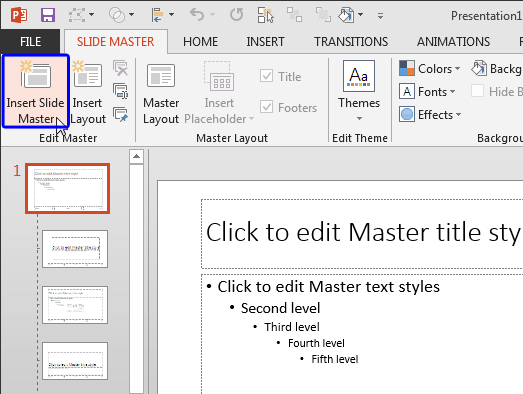Open the Edit Points dropdown arrow
The width and height of the screenshot is (523, 394).
[x=91, y=15]
